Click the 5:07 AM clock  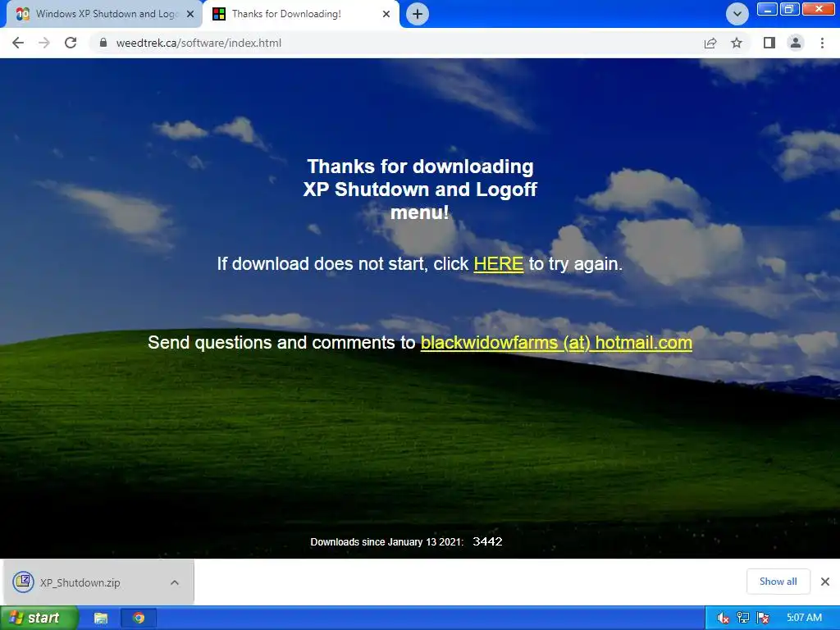[804, 618]
